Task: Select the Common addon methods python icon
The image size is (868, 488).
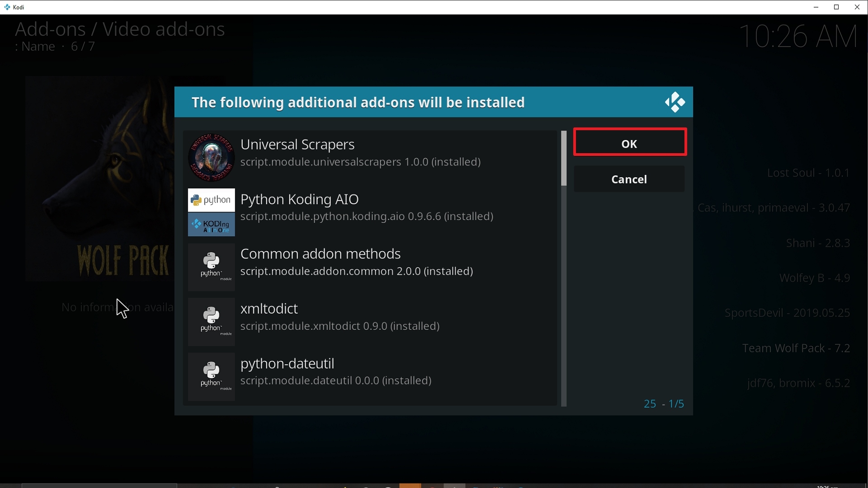Action: [211, 267]
